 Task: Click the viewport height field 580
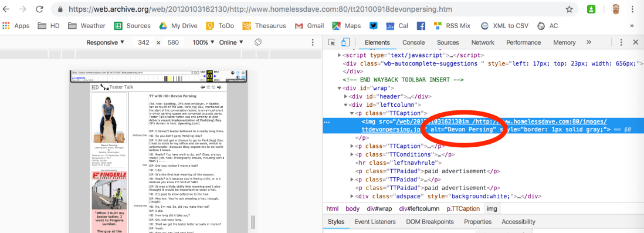coord(174,42)
